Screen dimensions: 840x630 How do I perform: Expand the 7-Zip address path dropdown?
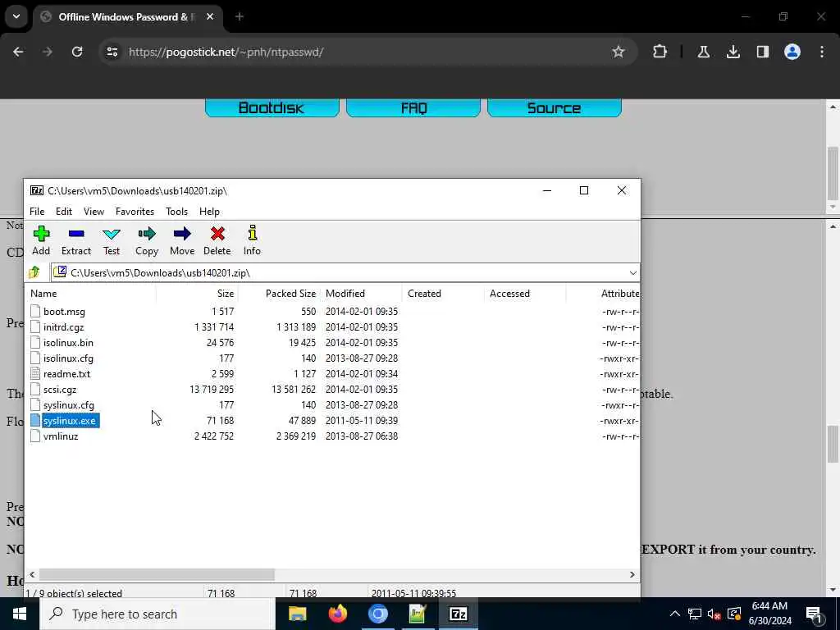[632, 272]
